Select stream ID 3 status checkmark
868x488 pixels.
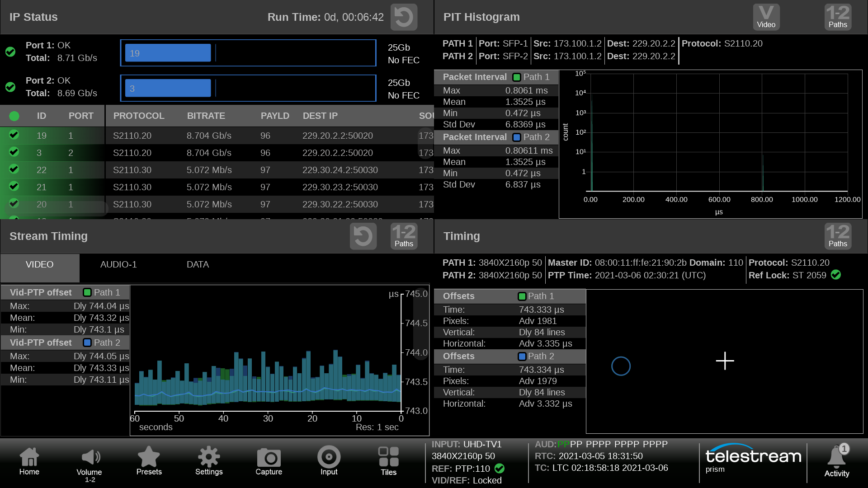(x=14, y=152)
